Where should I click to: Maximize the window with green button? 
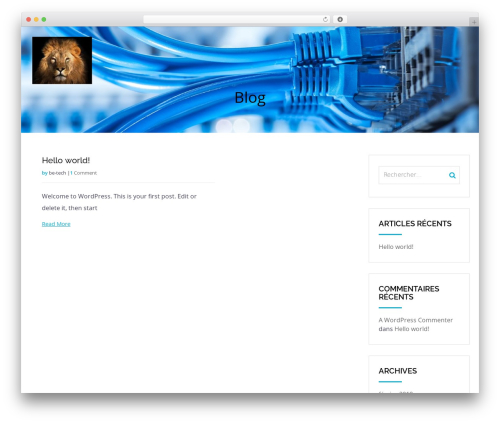44,20
